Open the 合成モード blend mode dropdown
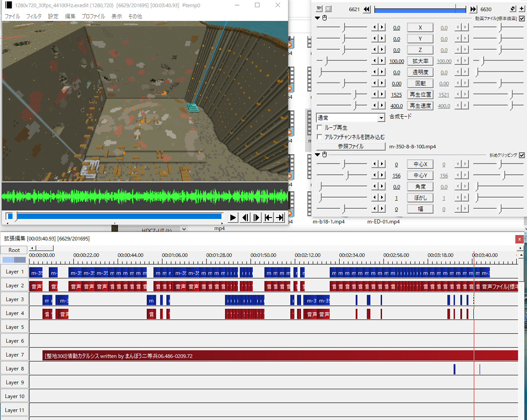Viewport: 527px width, 420px height. [x=381, y=118]
